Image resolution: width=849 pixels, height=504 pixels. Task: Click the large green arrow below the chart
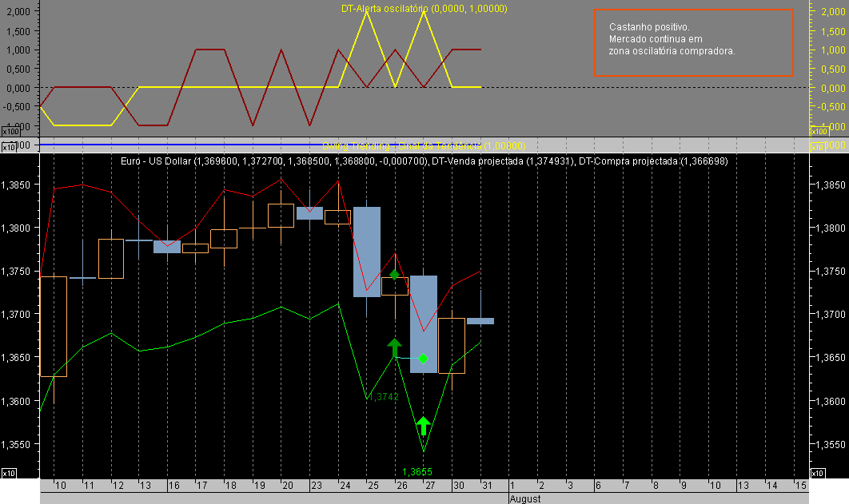point(424,426)
